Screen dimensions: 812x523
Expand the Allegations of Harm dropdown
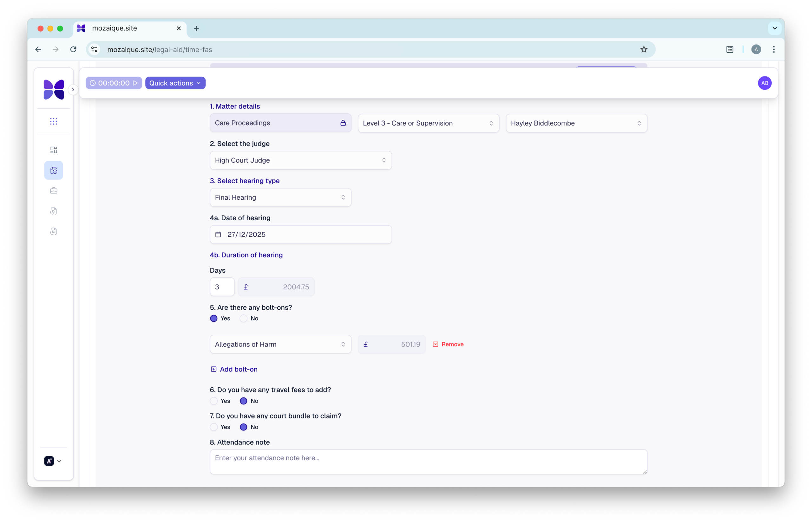coord(280,344)
